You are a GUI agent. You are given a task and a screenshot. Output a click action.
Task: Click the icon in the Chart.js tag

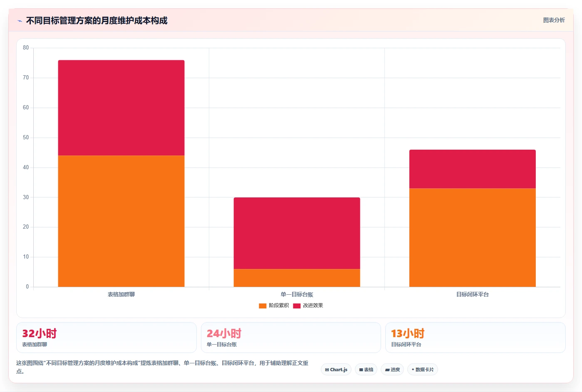pos(327,370)
